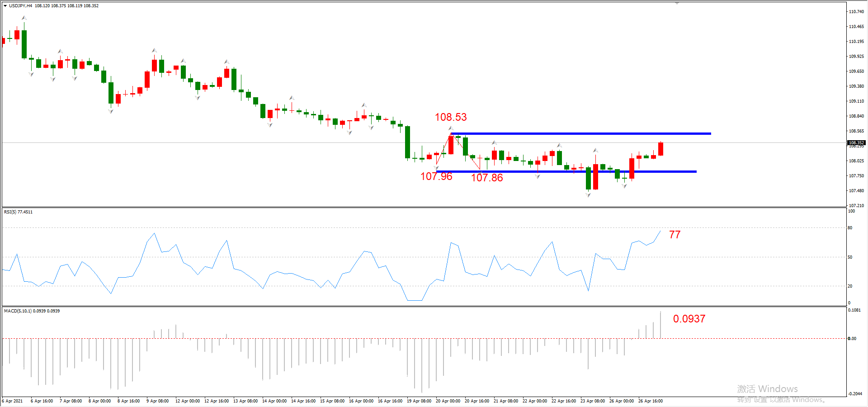This screenshot has height=407, width=868.
Task: Click the 107.750 price scale value
Action: 856,176
